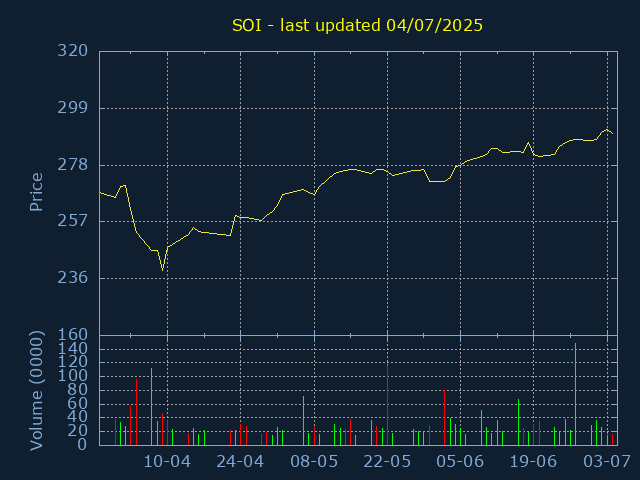Click the 257 price axis value
640x480 pixels.
[73, 221]
